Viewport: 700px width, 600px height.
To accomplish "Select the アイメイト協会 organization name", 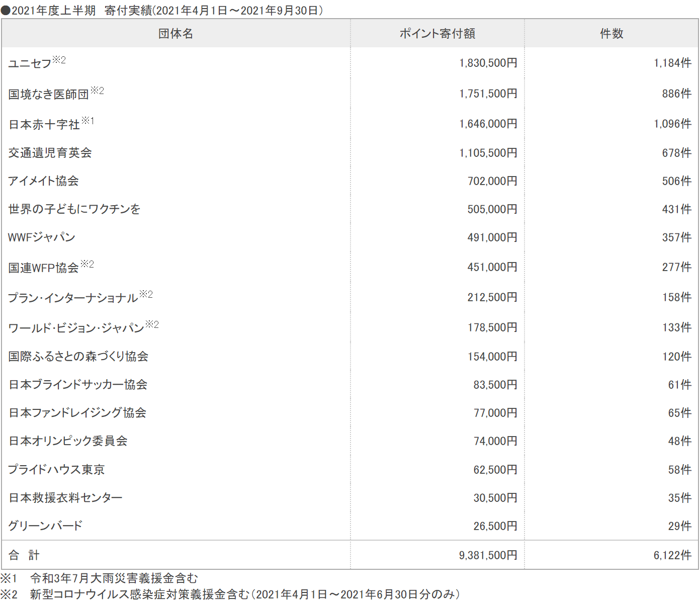I will click(43, 181).
